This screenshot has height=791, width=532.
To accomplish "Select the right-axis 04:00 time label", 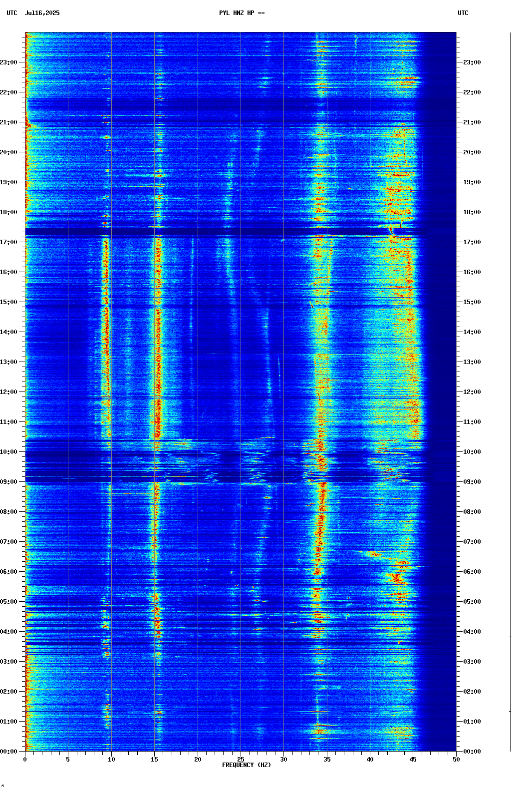I will click(472, 632).
